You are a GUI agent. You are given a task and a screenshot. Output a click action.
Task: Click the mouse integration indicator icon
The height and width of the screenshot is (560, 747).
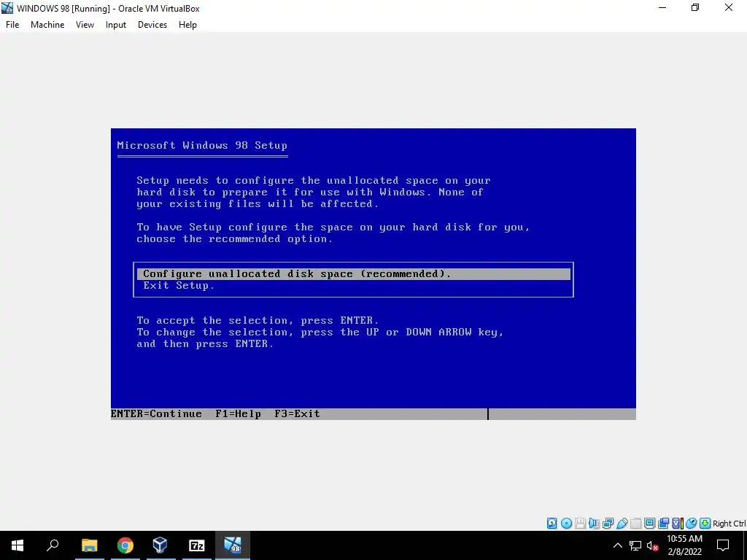coord(692,524)
